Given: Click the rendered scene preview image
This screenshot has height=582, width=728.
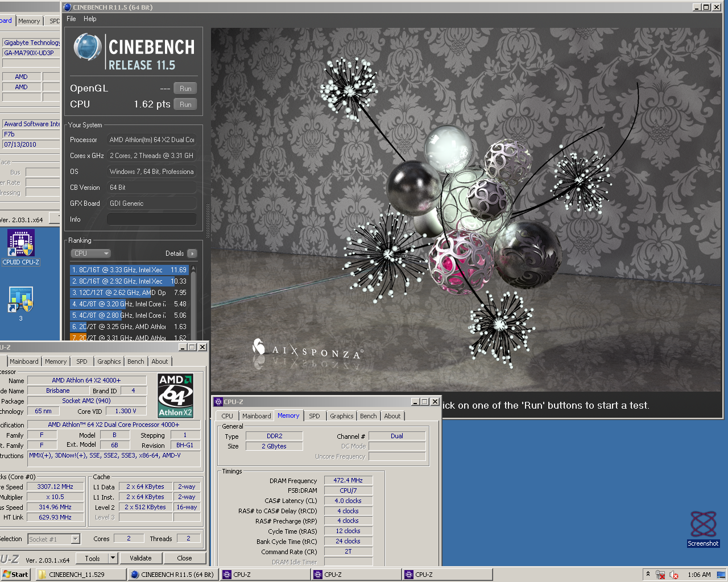Looking at the screenshot, I should click(466, 209).
